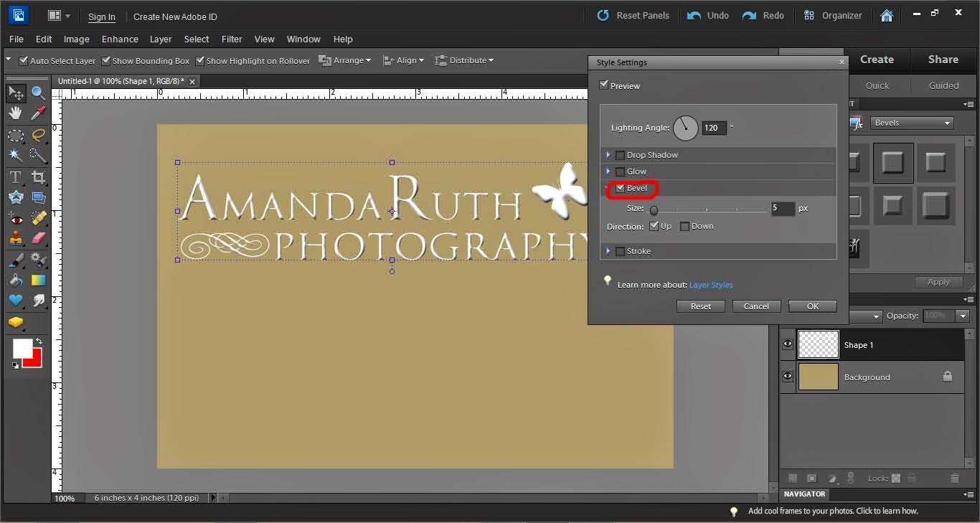Screen dimensions: 980x523
Task: Set bevel direction to Down
Action: [684, 227]
